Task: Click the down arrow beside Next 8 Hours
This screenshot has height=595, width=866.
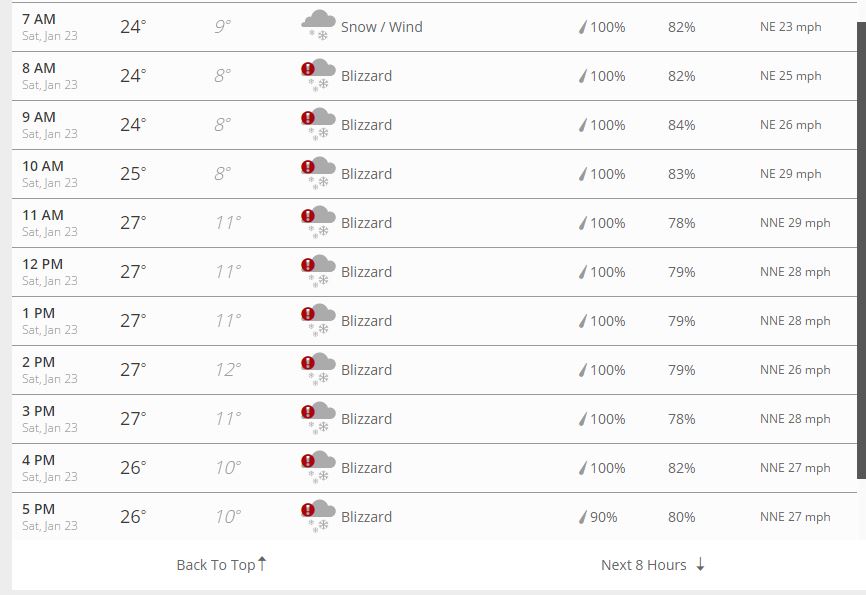Action: [x=700, y=564]
